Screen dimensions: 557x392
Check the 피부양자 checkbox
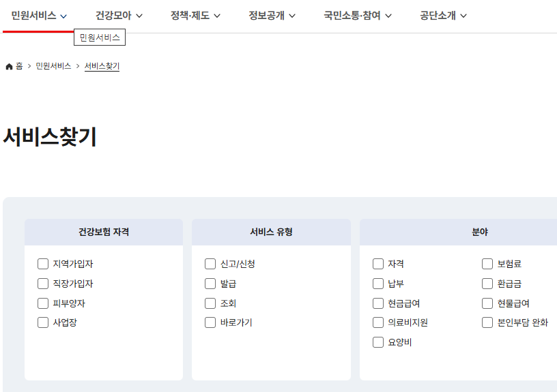[43, 303]
